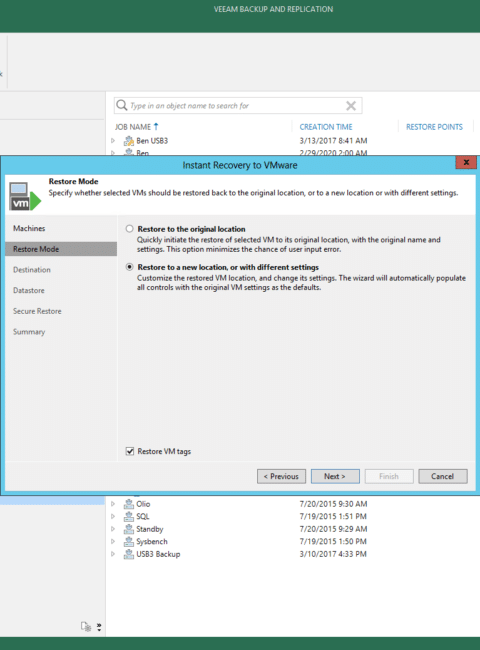This screenshot has height=650, width=480.
Task: Select the Sysbench job name text
Action: coord(152,541)
